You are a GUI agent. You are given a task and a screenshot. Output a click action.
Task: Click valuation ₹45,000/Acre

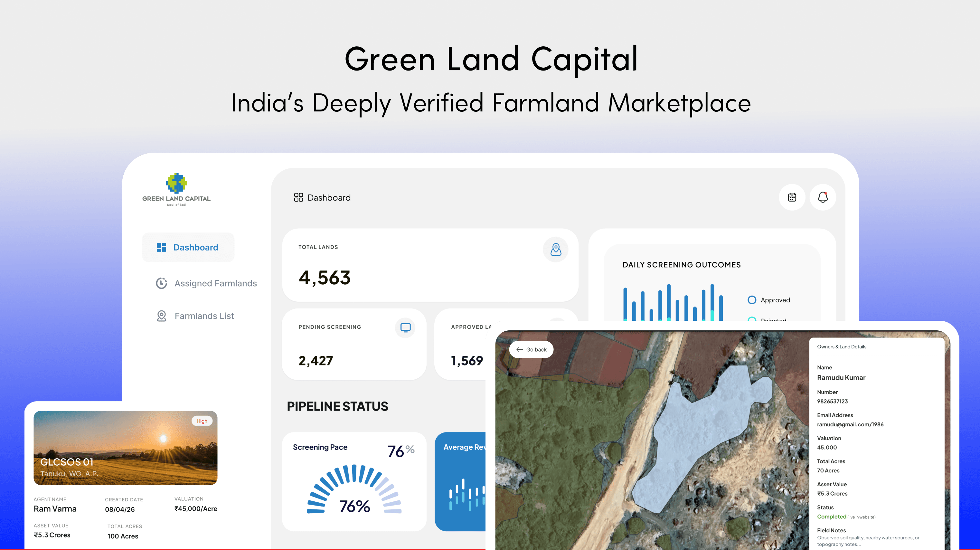point(195,509)
